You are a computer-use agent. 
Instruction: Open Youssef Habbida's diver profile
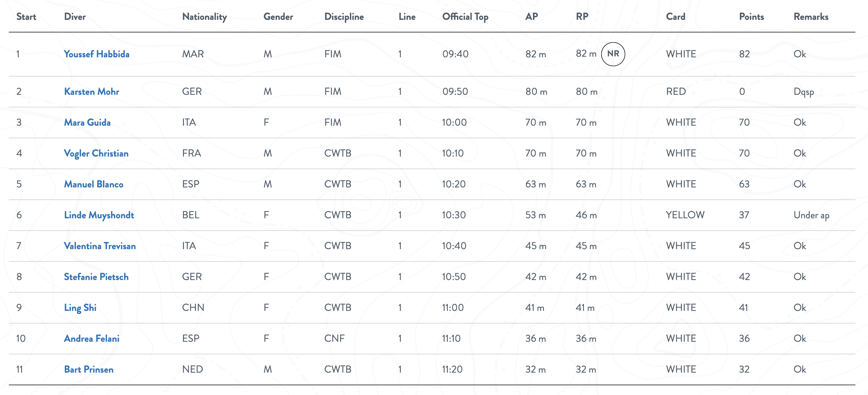pyautogui.click(x=96, y=54)
